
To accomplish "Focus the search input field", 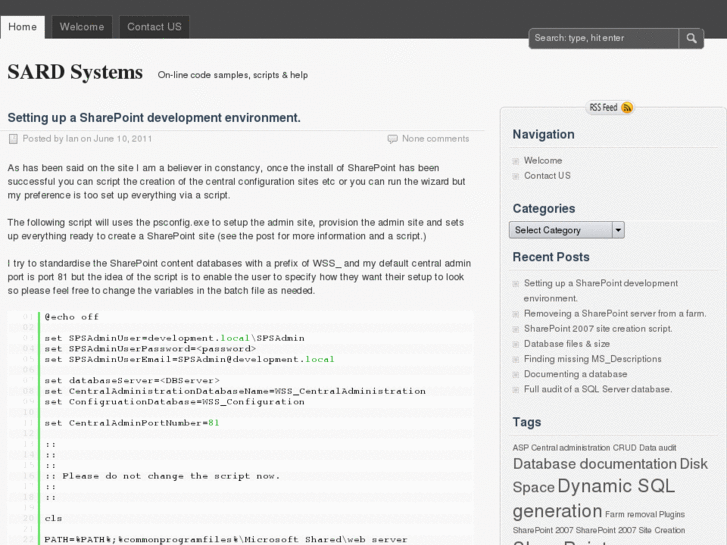I will [x=604, y=39].
